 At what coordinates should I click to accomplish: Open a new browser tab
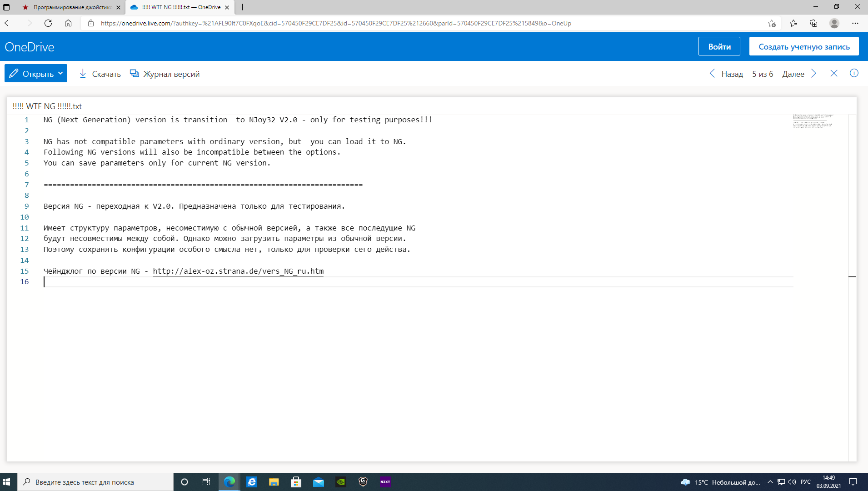tap(243, 7)
